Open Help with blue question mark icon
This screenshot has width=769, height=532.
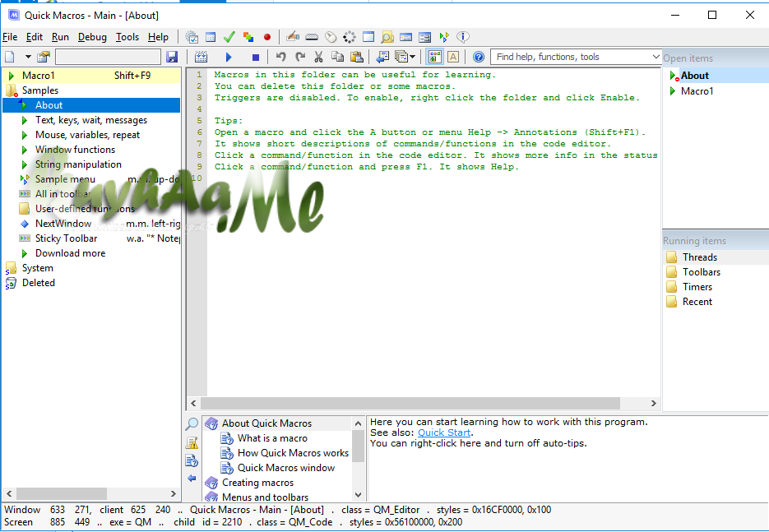[x=479, y=57]
